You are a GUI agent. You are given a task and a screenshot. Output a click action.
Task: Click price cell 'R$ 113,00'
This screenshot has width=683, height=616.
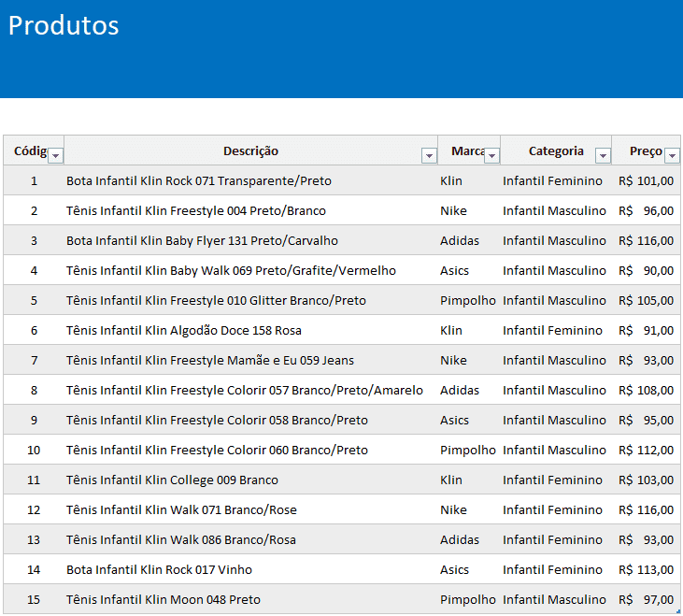tap(647, 570)
